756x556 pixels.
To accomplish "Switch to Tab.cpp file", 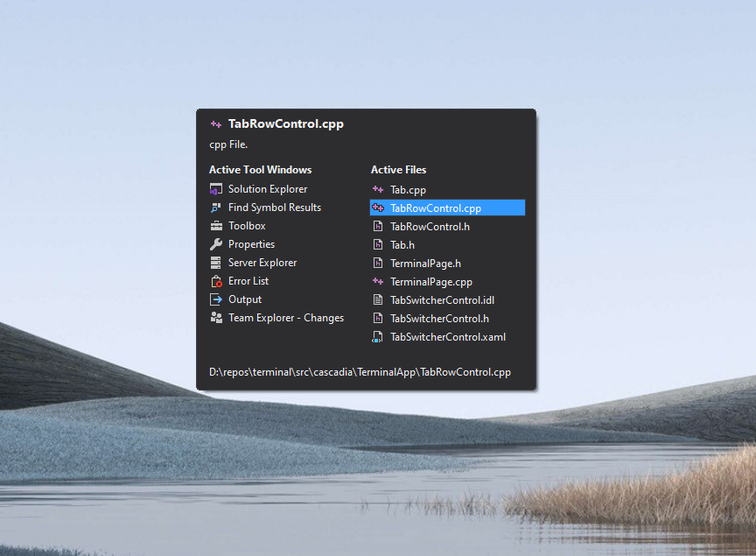I will tap(408, 189).
